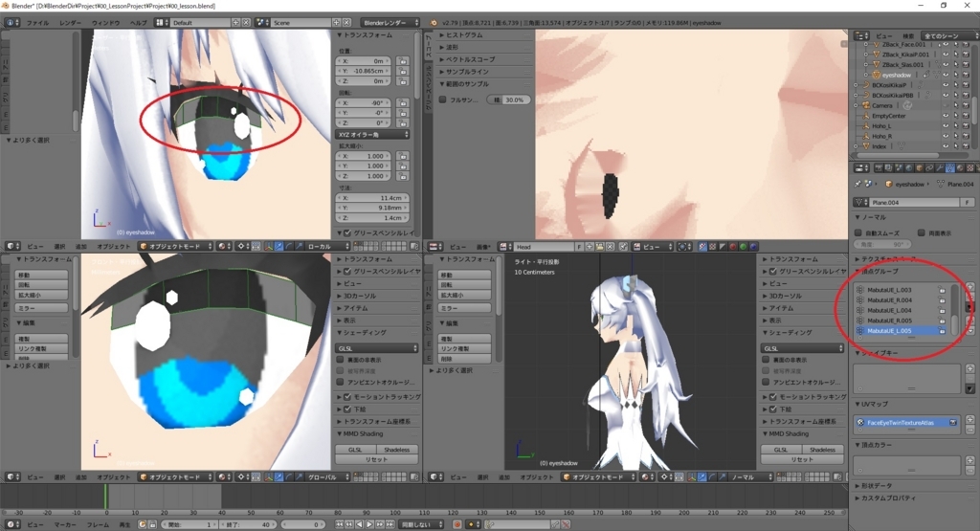Open the modifiers wrench tab icon
Image resolution: width=980 pixels, height=531 pixels.
pos(940,168)
